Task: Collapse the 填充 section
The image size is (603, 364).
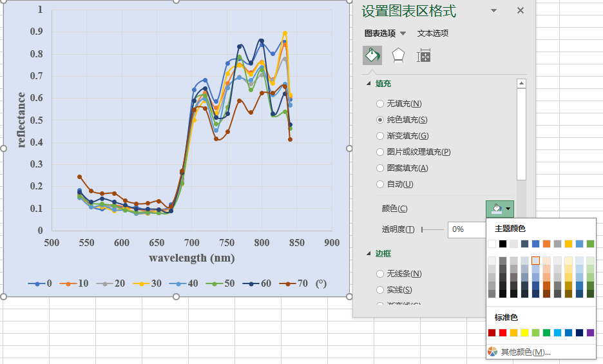Action: 368,84
